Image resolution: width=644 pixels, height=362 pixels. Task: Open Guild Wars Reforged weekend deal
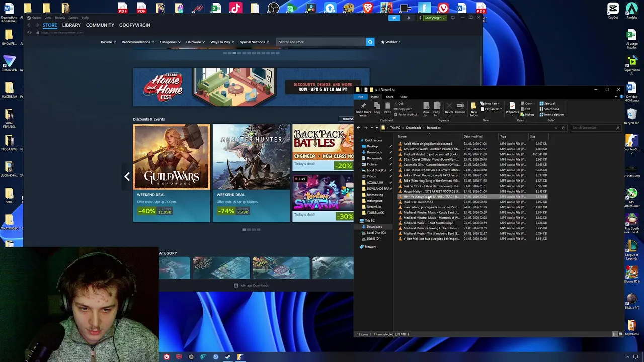pos(171,172)
